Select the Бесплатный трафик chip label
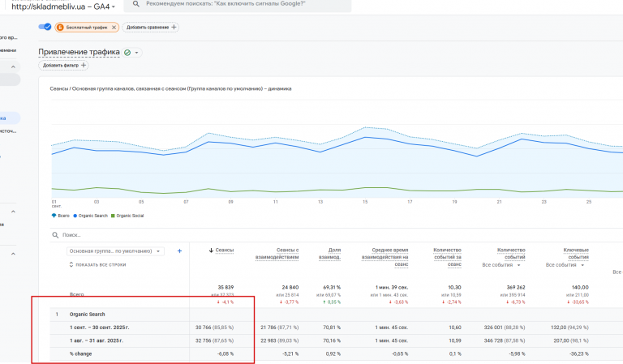The width and height of the screenshot is (623, 364). (x=87, y=28)
